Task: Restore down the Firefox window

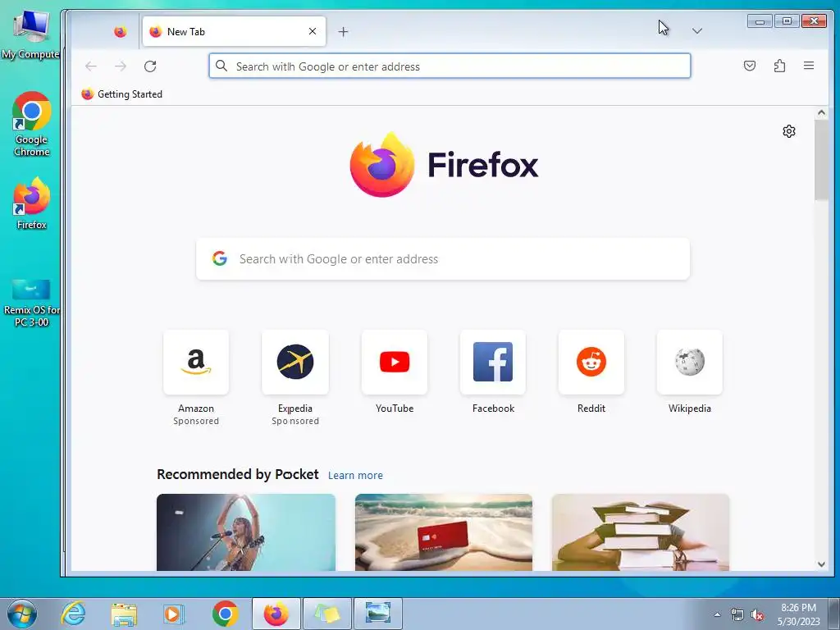Action: coord(787,21)
